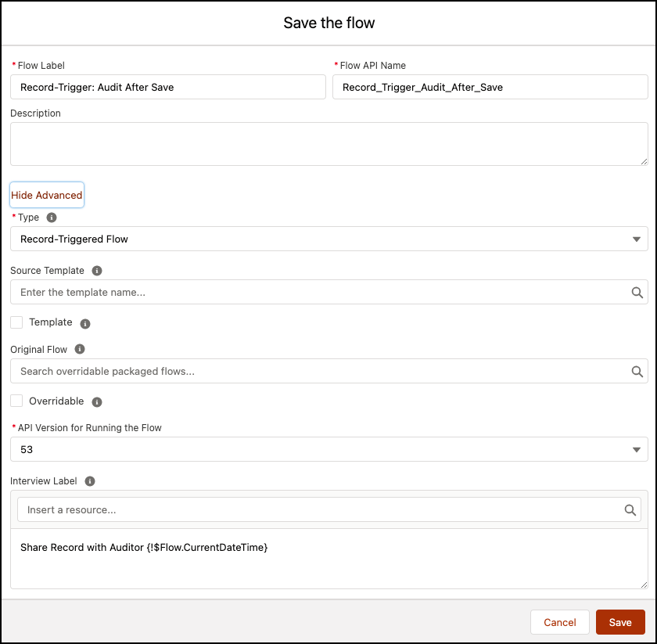Click the search icon in Source Template field
The height and width of the screenshot is (644, 657).
point(637,293)
